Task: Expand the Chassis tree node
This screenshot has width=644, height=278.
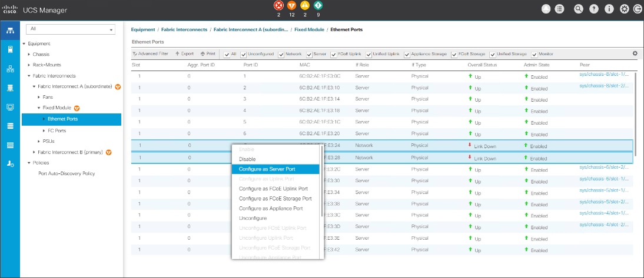Action: (x=29, y=54)
